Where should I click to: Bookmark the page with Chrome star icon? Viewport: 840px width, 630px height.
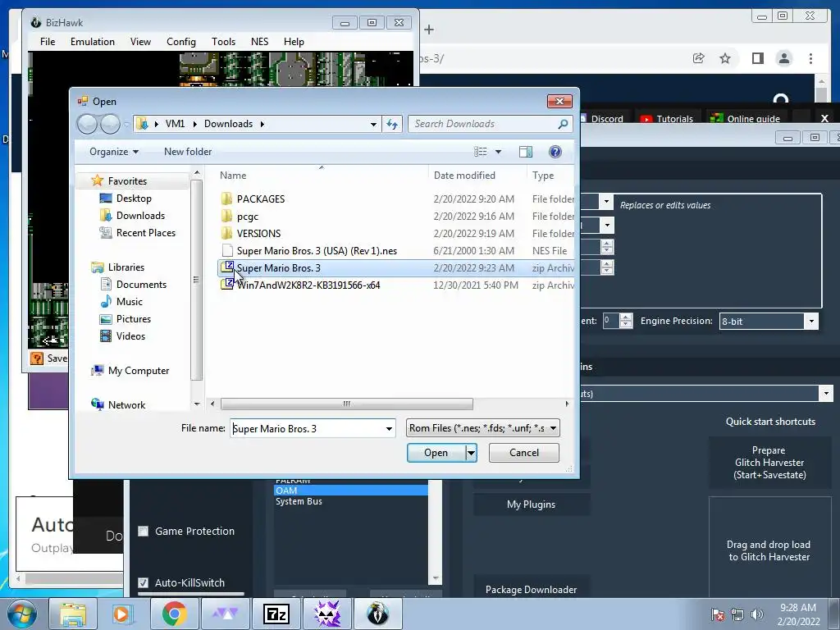[x=725, y=58]
